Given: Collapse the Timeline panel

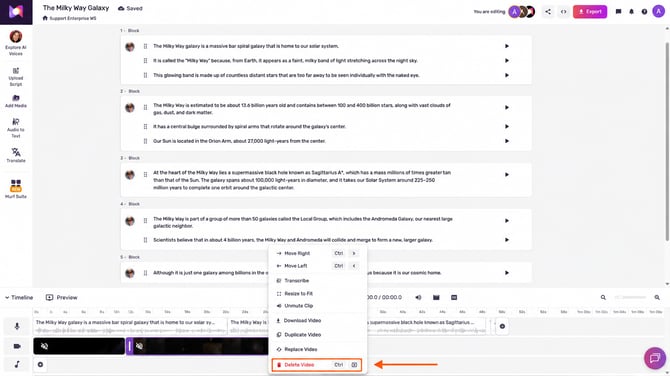Looking at the screenshot, I should (x=19, y=297).
